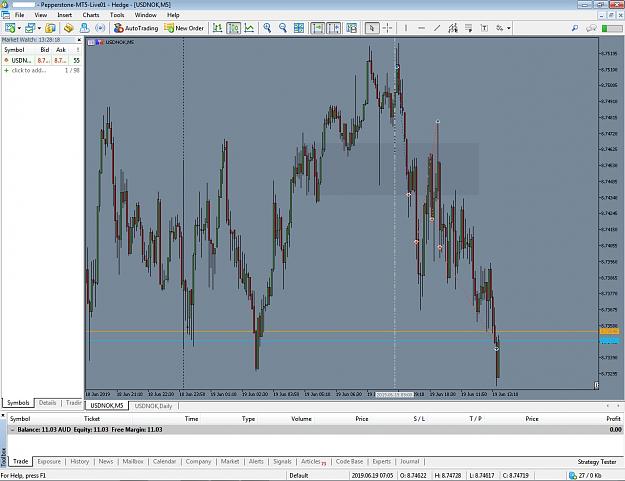Switch to the Symbols tab

click(x=18, y=403)
